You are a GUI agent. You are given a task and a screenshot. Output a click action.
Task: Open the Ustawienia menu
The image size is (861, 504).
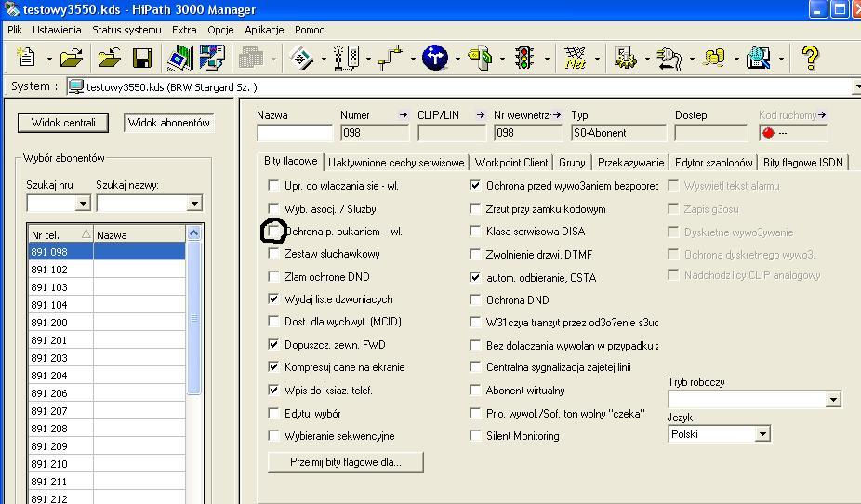[57, 30]
